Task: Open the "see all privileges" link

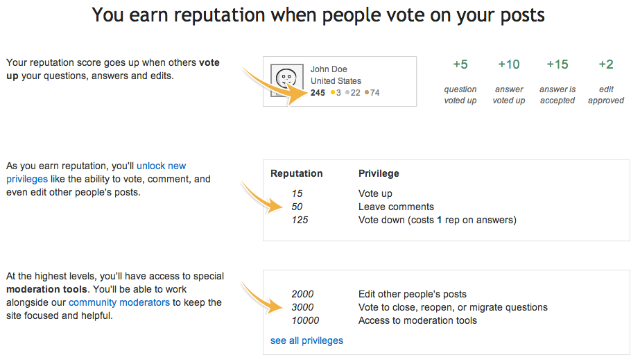Action: click(306, 340)
